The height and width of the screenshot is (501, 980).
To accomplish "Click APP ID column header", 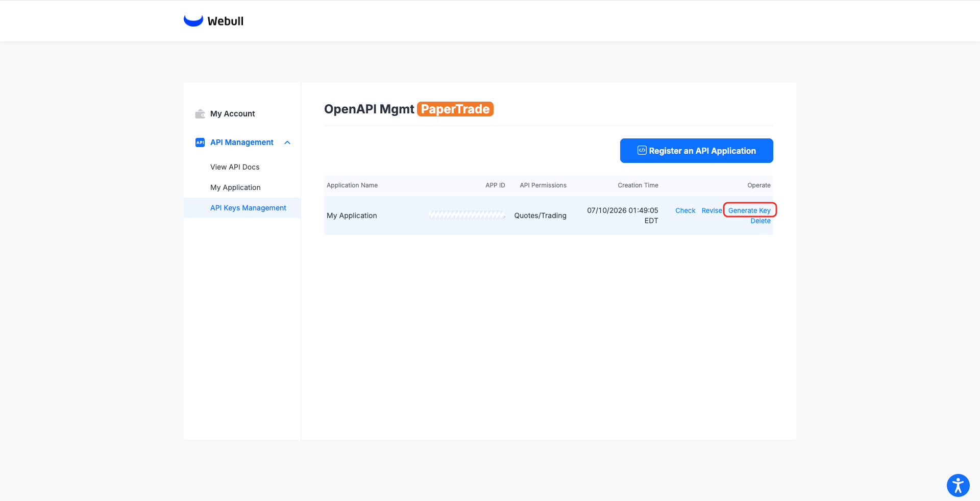I will (x=495, y=185).
